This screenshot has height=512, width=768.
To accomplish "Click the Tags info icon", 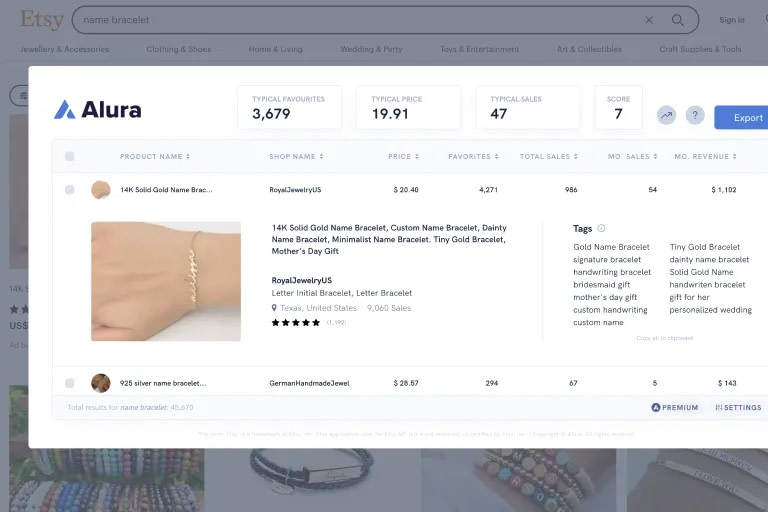I will (601, 228).
